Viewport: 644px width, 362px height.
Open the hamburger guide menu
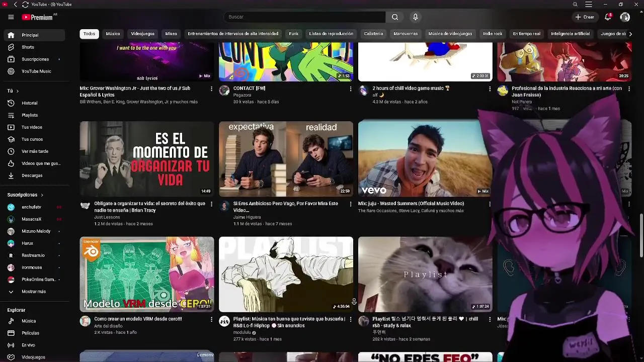pyautogui.click(x=11, y=17)
